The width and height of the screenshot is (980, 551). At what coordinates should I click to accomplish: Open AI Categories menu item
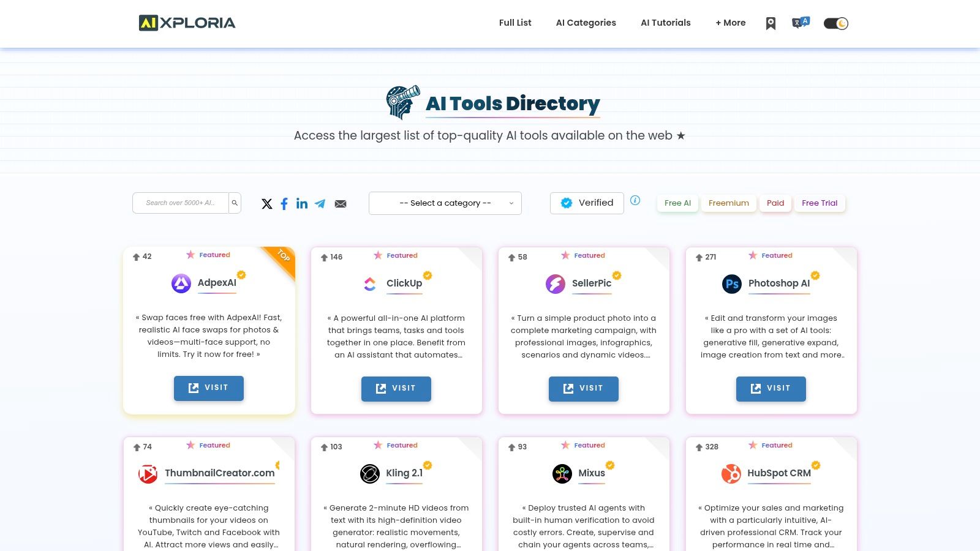click(x=586, y=23)
